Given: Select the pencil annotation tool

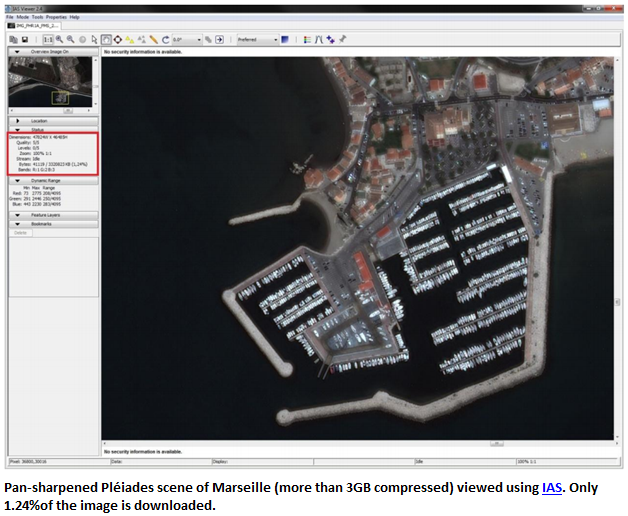Looking at the screenshot, I should [153, 39].
